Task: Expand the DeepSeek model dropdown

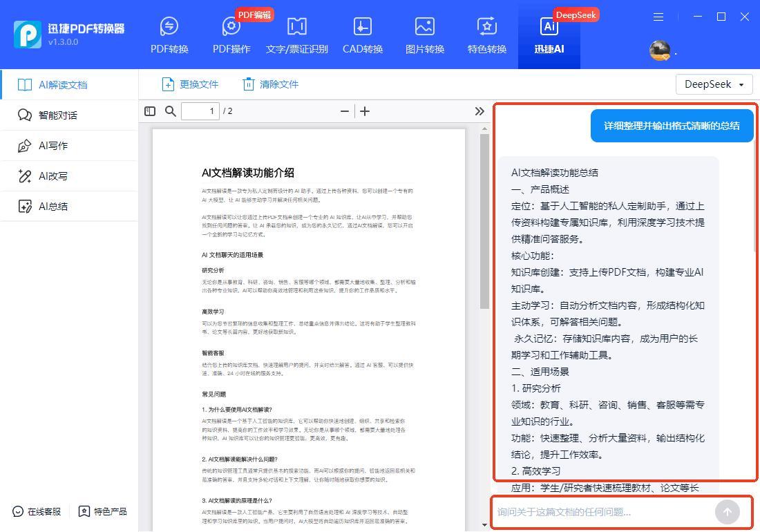Action: [714, 84]
